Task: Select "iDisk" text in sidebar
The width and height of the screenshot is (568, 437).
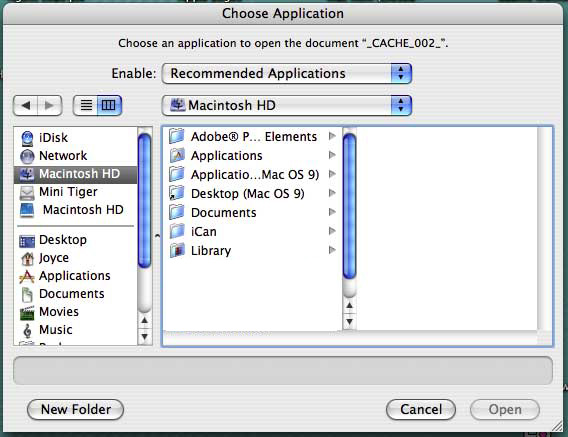Action: (53, 138)
